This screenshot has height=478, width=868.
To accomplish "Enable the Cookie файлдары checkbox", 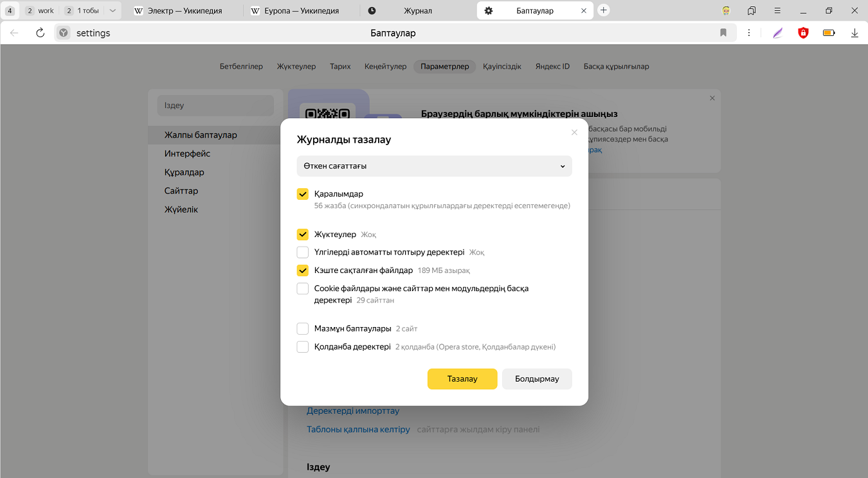I will 303,288.
